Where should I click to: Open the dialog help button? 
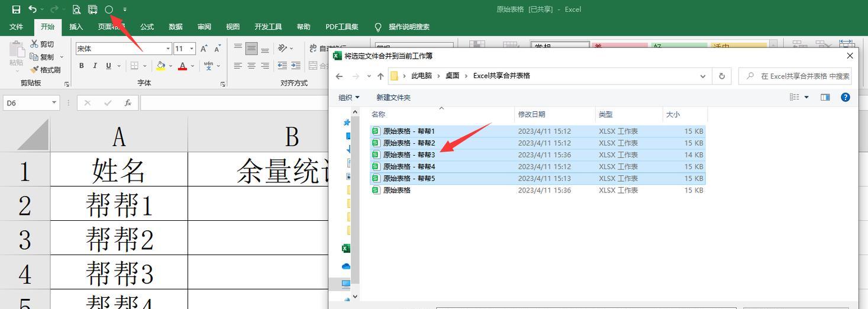pos(846,97)
